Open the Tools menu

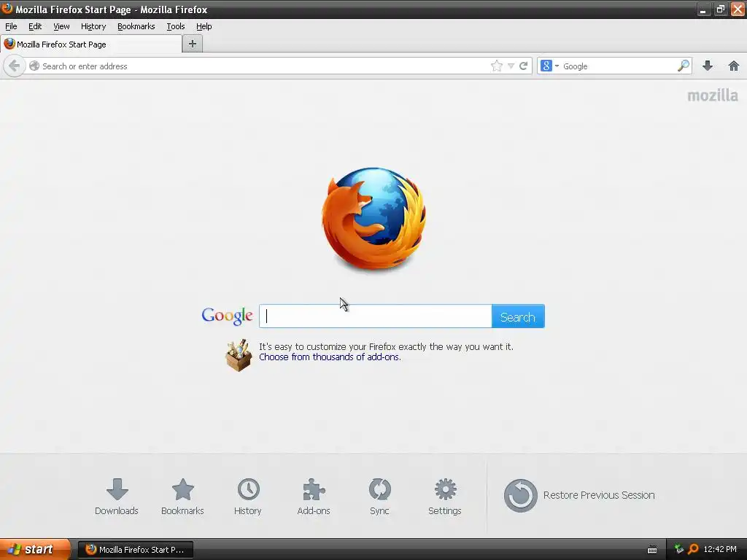(x=175, y=26)
